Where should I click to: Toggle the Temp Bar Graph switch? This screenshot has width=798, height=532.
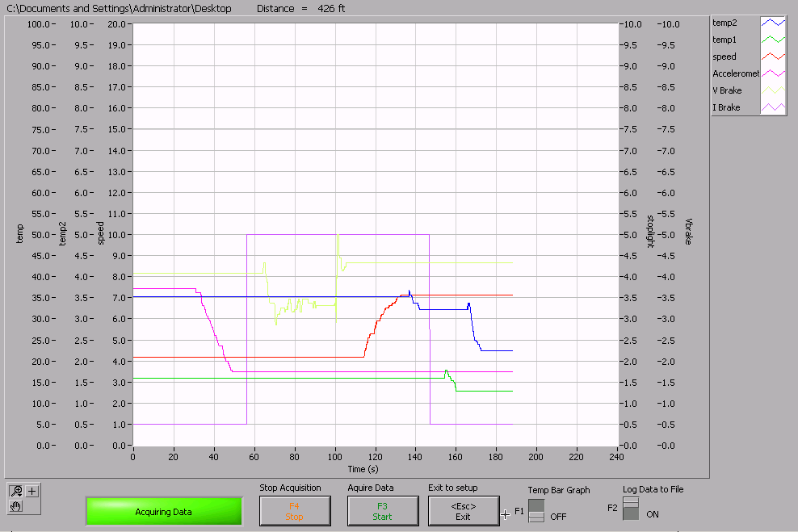point(536,510)
